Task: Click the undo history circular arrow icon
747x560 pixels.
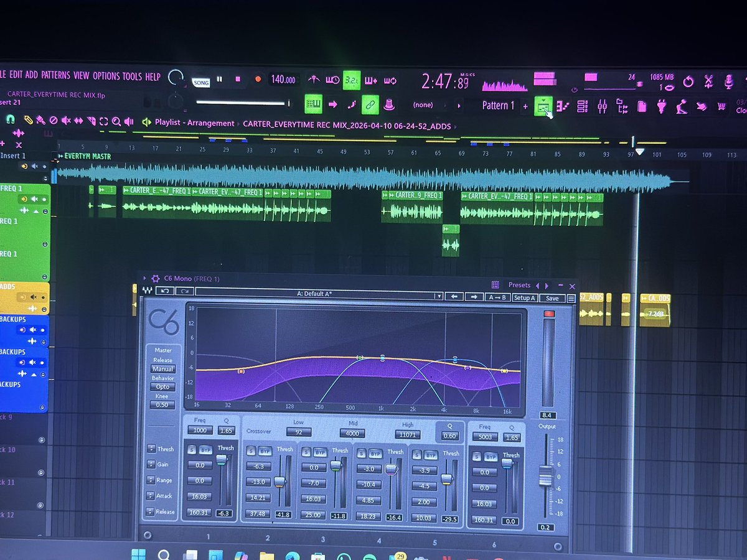Action: 688,81
